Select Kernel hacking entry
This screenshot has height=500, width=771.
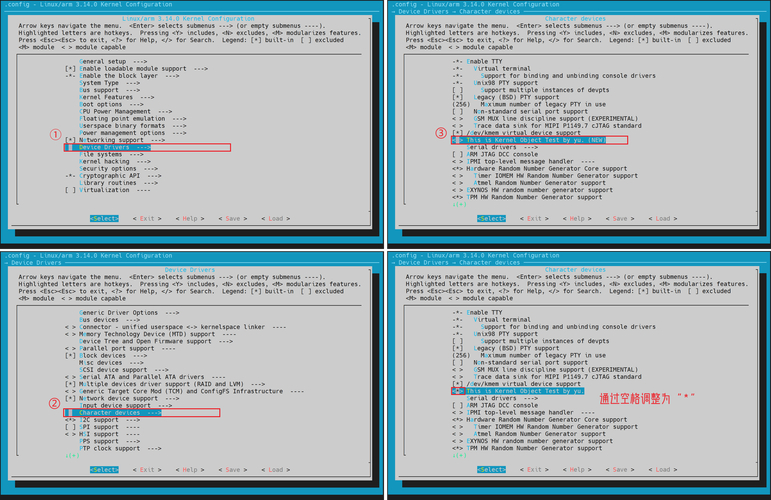(x=115, y=161)
